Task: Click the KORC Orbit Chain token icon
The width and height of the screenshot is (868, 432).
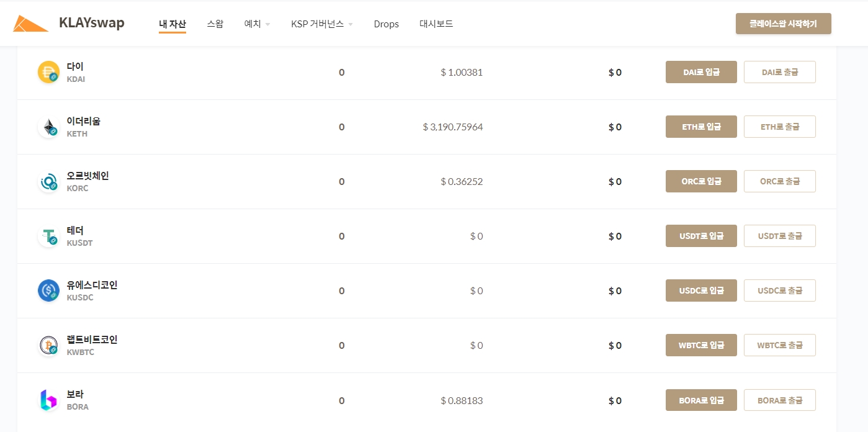Action: click(x=48, y=181)
